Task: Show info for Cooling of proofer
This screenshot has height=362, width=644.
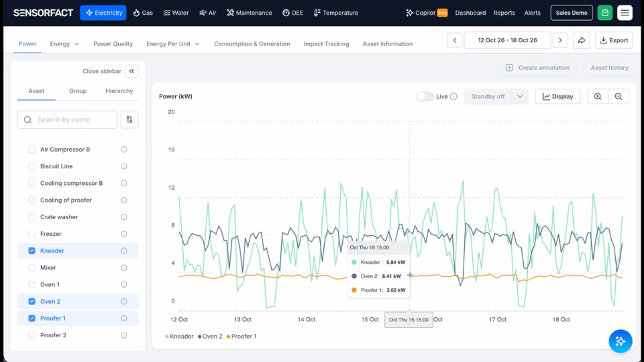Action: (x=124, y=200)
